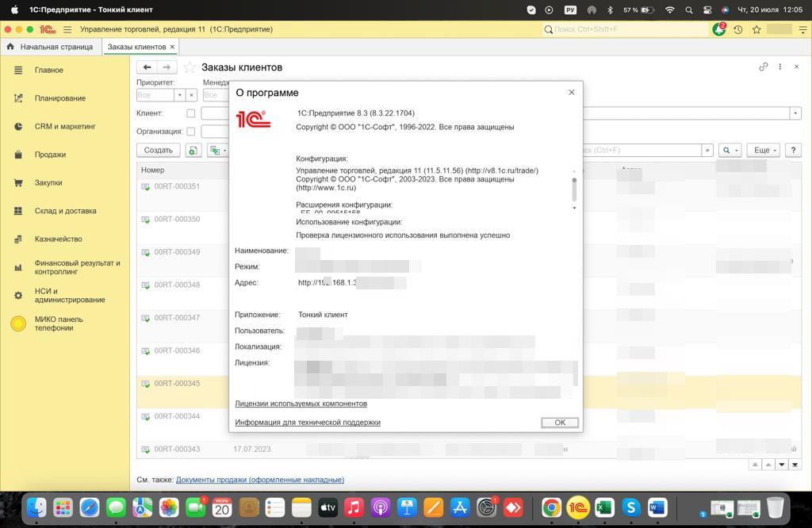Screen dimensions: 812x528
Task: Click the global search field
Action: tap(626, 29)
